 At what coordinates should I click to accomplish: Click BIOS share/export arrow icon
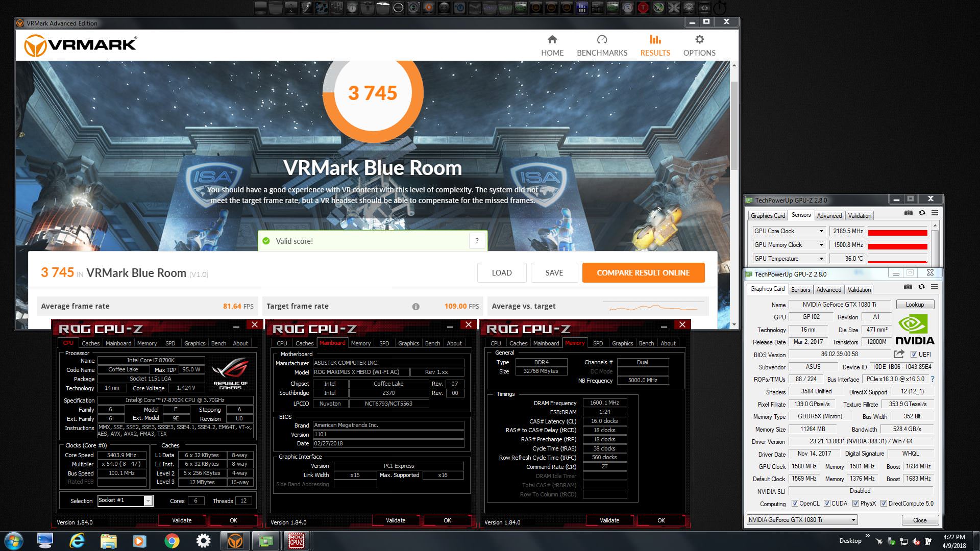(899, 354)
